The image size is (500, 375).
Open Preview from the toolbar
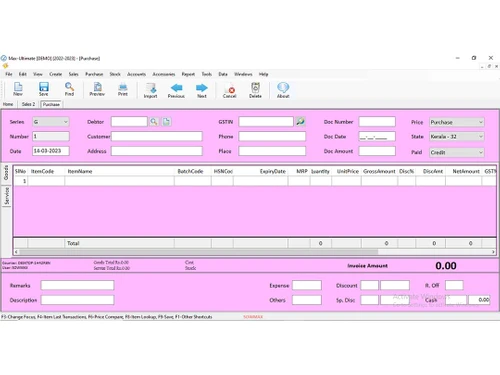click(x=97, y=89)
